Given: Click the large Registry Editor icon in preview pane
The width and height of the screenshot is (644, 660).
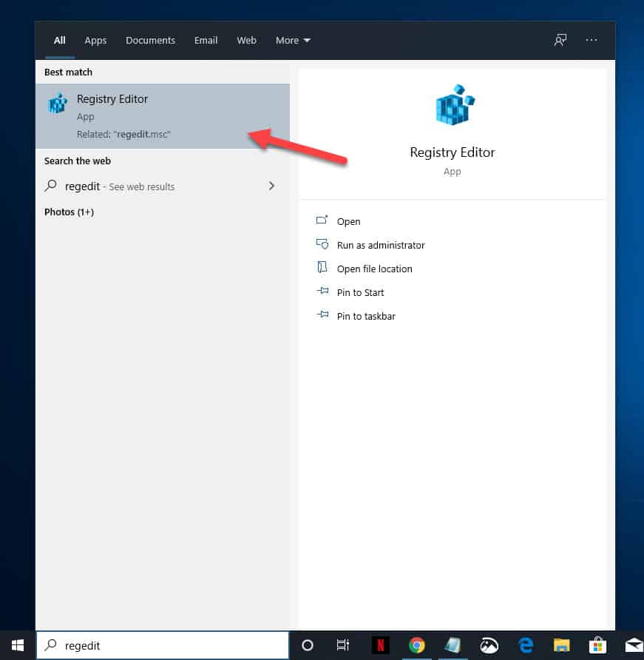Looking at the screenshot, I should coord(455,105).
